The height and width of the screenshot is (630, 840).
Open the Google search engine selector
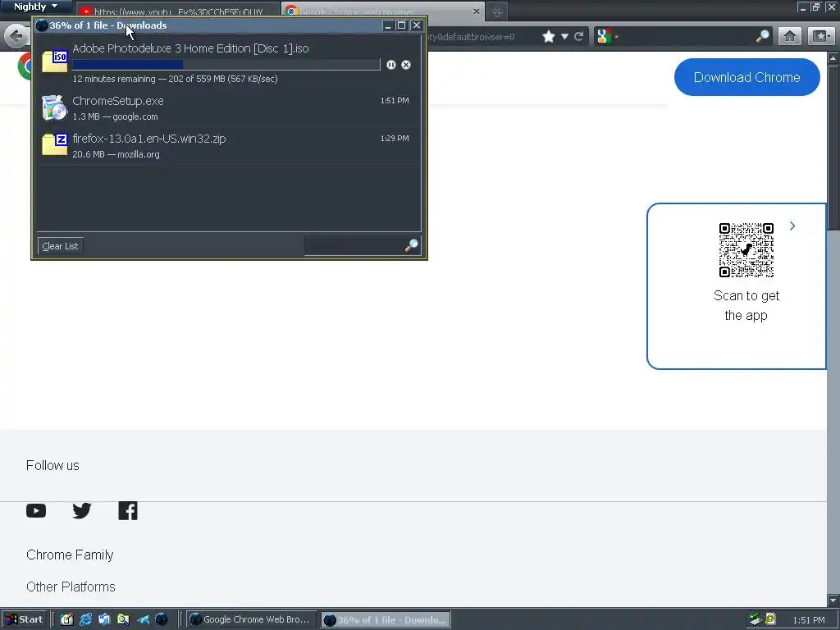pyautogui.click(x=607, y=36)
